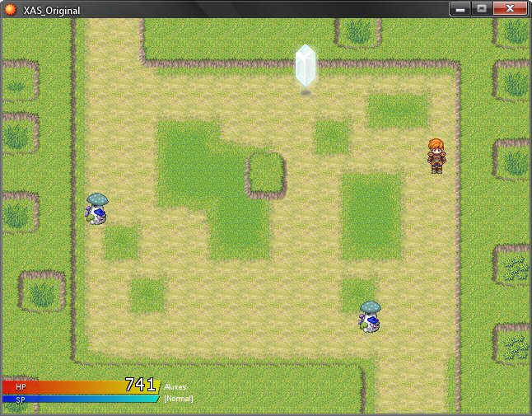532x416 pixels.
Task: Click the [Normal] status text
Action: 179,399
